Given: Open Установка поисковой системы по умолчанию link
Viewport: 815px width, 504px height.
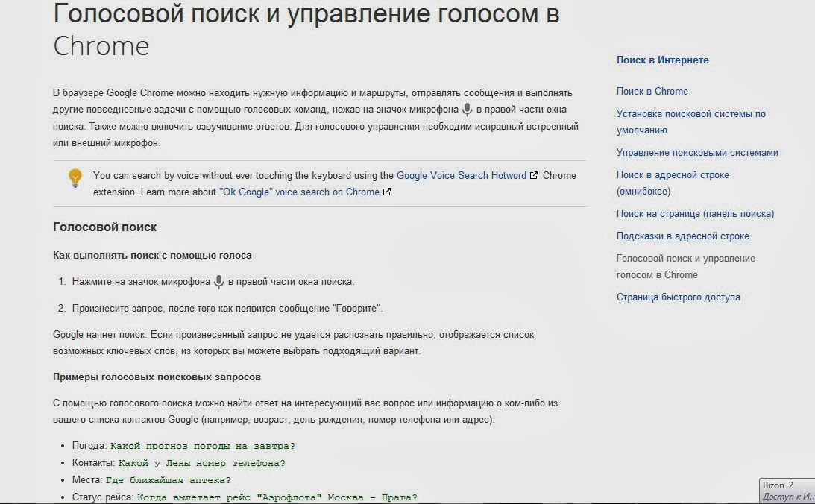Looking at the screenshot, I should 690,122.
